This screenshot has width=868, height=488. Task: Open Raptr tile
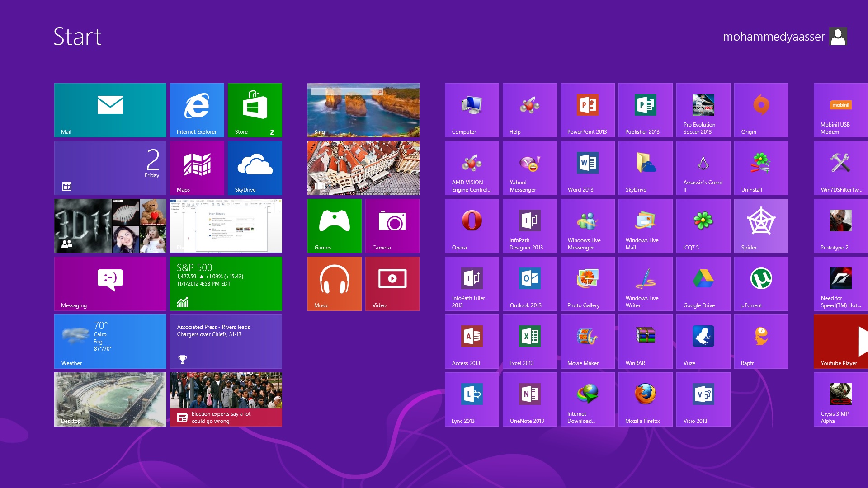761,342
